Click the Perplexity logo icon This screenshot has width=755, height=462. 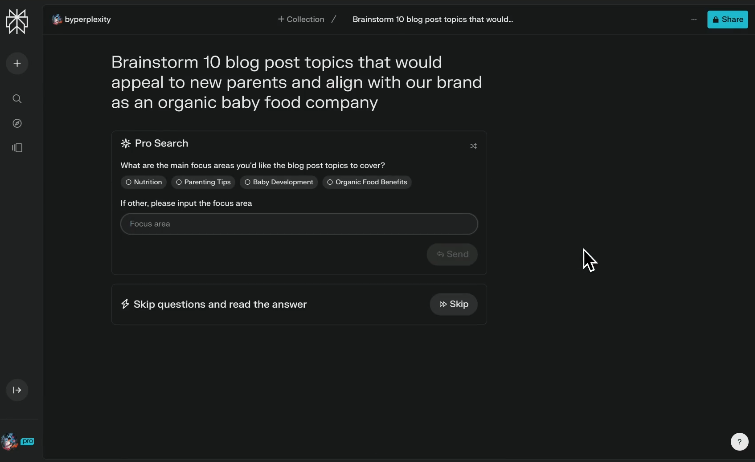click(x=17, y=21)
